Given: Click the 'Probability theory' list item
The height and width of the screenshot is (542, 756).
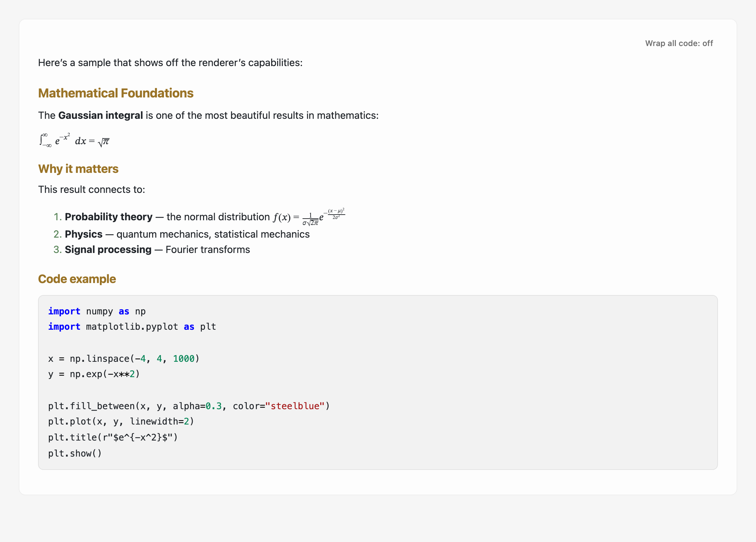Looking at the screenshot, I should tap(199, 217).
